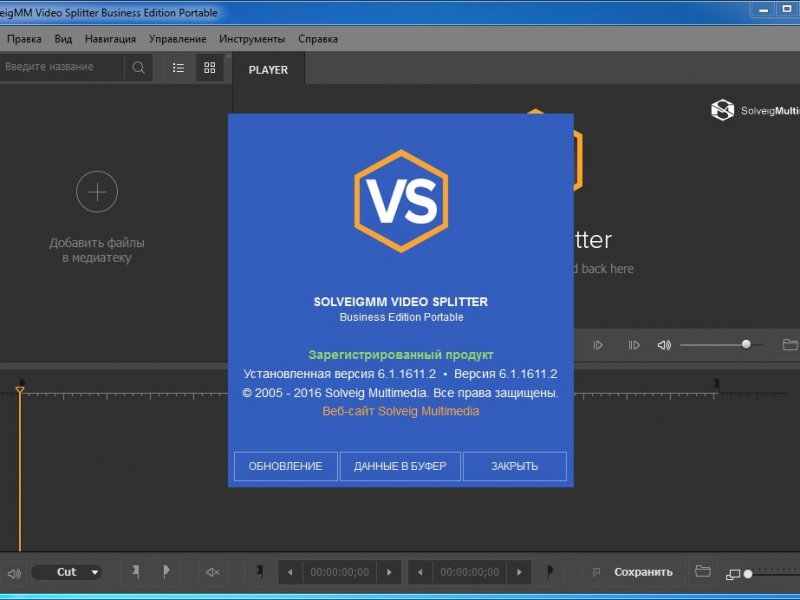Image resolution: width=800 pixels, height=600 pixels.
Task: Click the add marker pin icon next to Cut
Action: pyautogui.click(x=136, y=572)
